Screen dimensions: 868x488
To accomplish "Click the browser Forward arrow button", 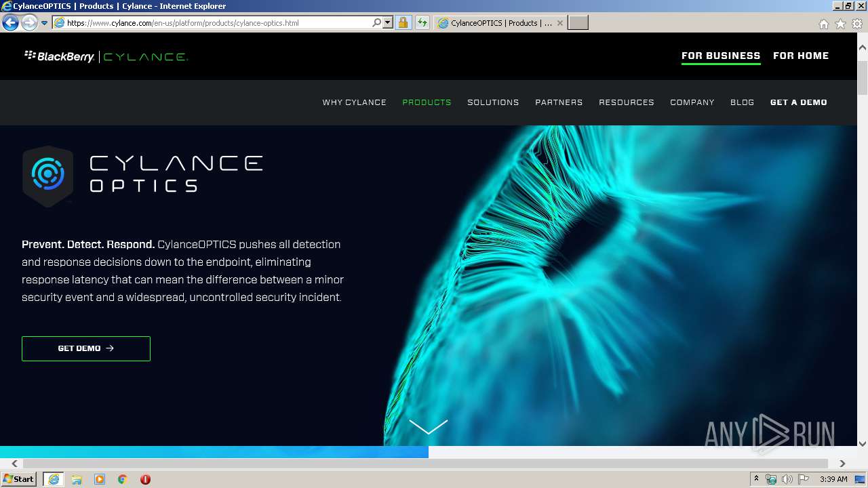I will click(x=28, y=22).
